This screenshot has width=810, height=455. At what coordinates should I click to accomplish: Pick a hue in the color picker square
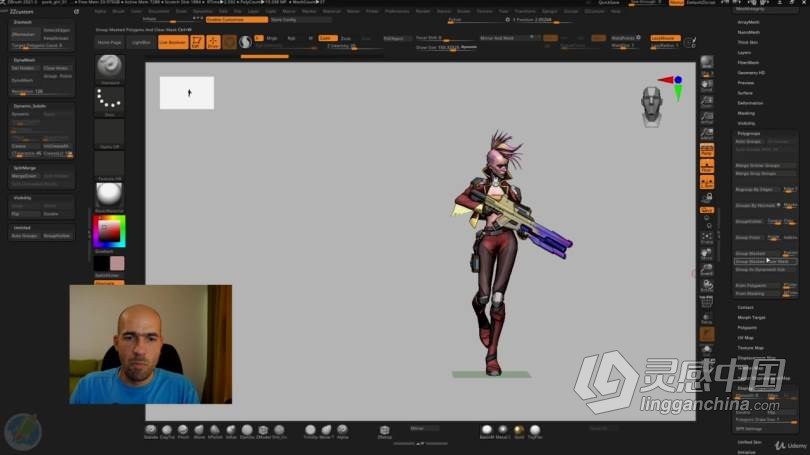pos(110,231)
